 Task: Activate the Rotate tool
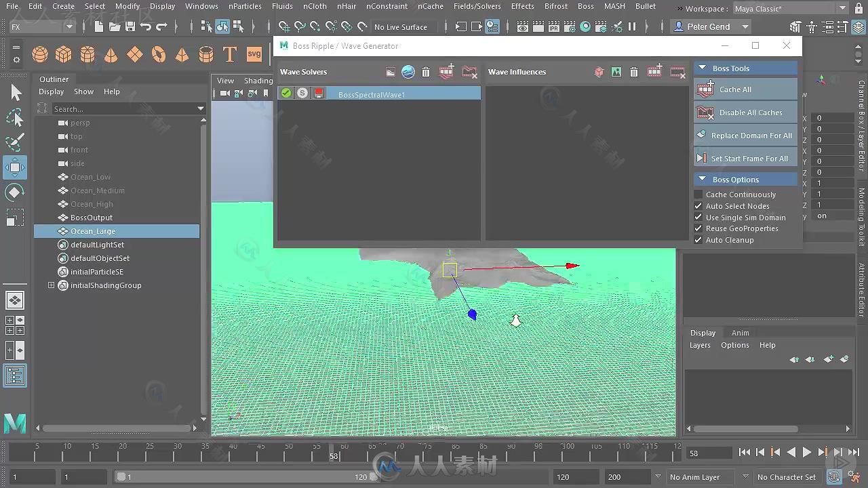15,192
